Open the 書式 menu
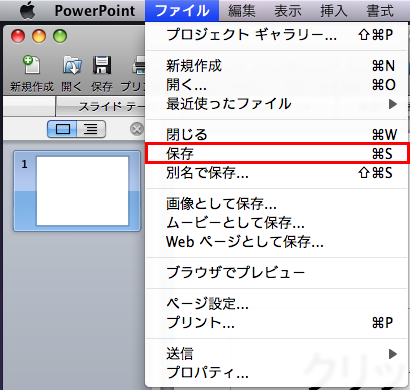The width and height of the screenshot is (410, 390). (x=380, y=11)
